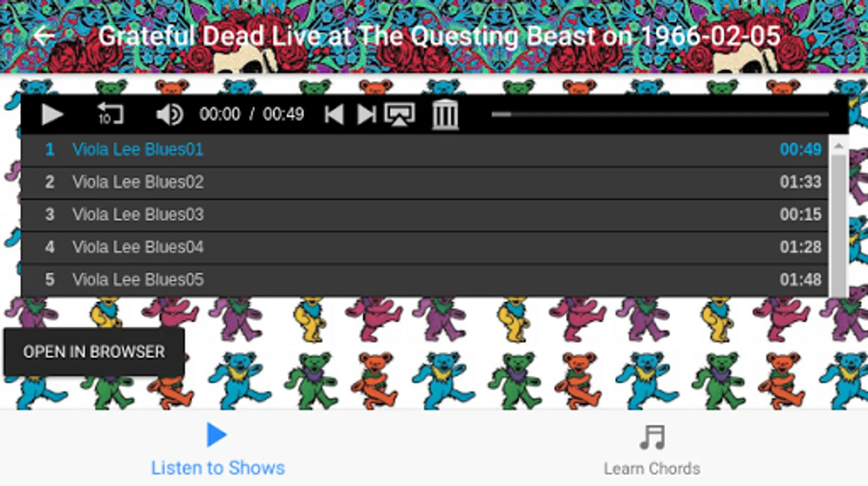Switch to the Learn Chords tab
Screen dimensions: 868x486
tap(652, 450)
